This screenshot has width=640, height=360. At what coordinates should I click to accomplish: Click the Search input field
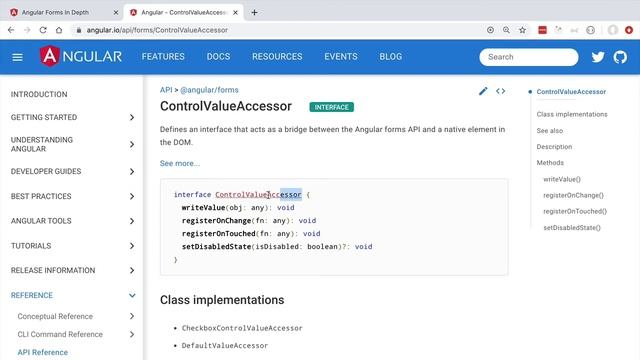[529, 57]
